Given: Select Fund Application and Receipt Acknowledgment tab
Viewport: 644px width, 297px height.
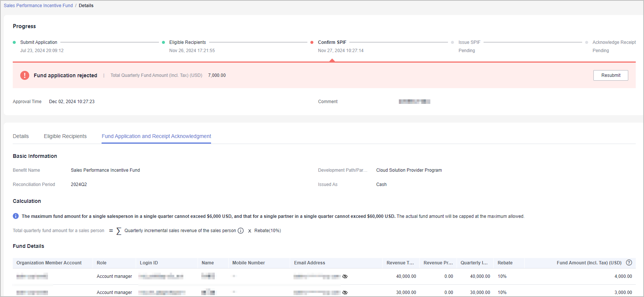Looking at the screenshot, I should 156,136.
